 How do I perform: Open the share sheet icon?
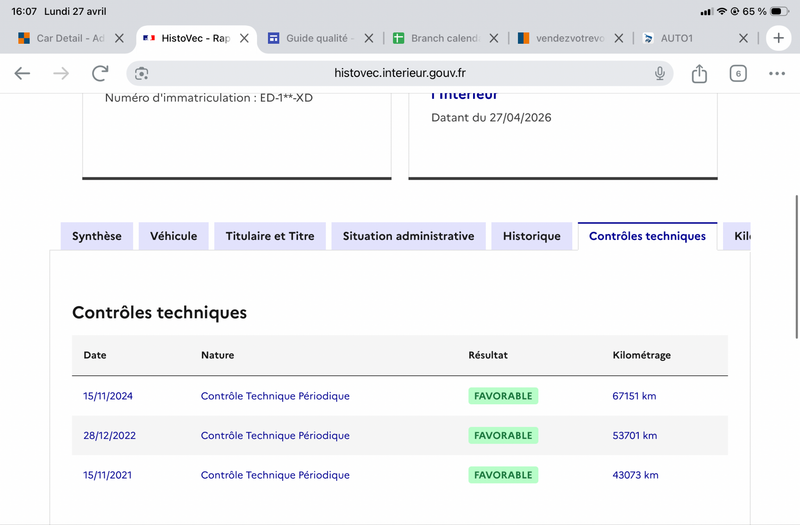coord(699,73)
